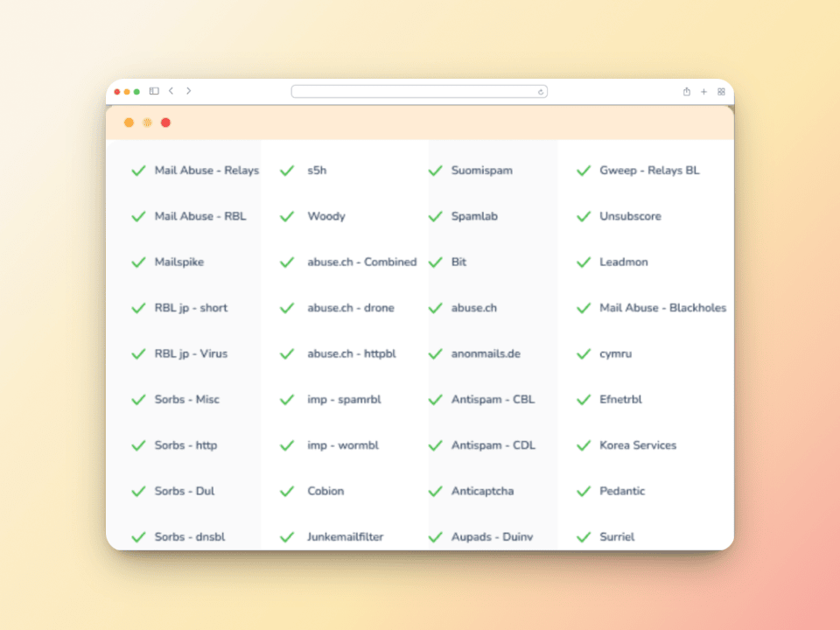The height and width of the screenshot is (630, 840).
Task: Select the Korea Services entry
Action: (638, 445)
